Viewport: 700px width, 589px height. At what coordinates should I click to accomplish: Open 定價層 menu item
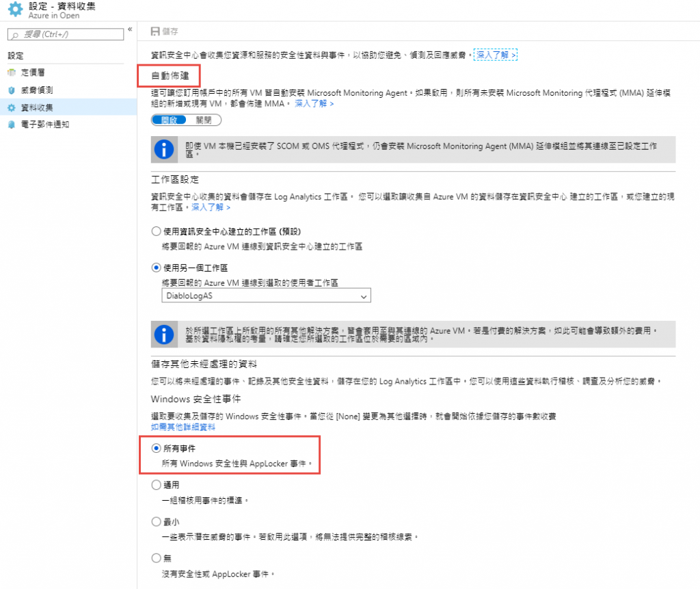68,73
